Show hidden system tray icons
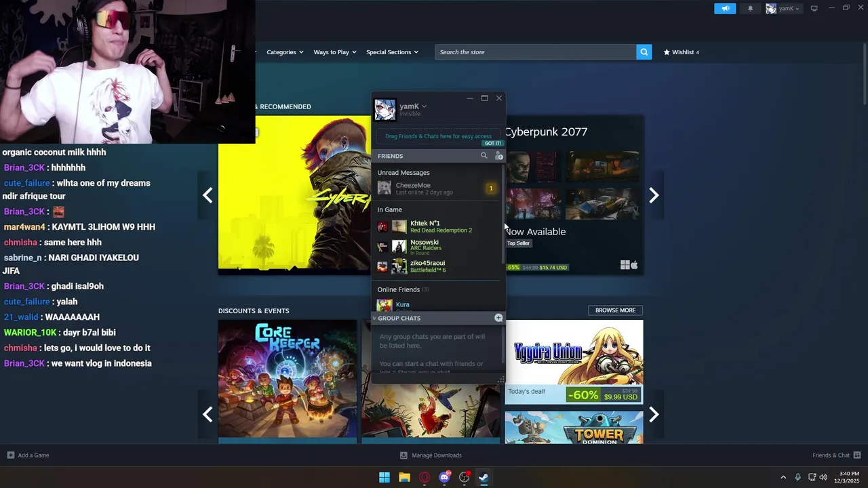Image resolution: width=868 pixels, height=488 pixels. 783,477
